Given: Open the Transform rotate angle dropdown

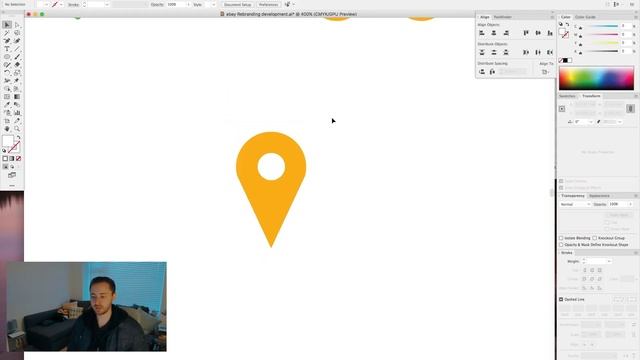Looking at the screenshot, I should (590, 122).
